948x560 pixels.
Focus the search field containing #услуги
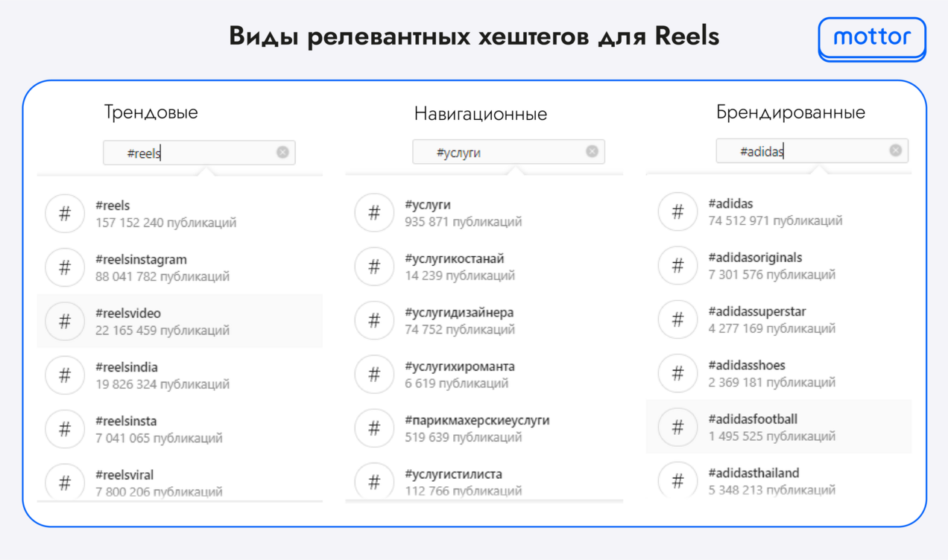click(x=508, y=152)
